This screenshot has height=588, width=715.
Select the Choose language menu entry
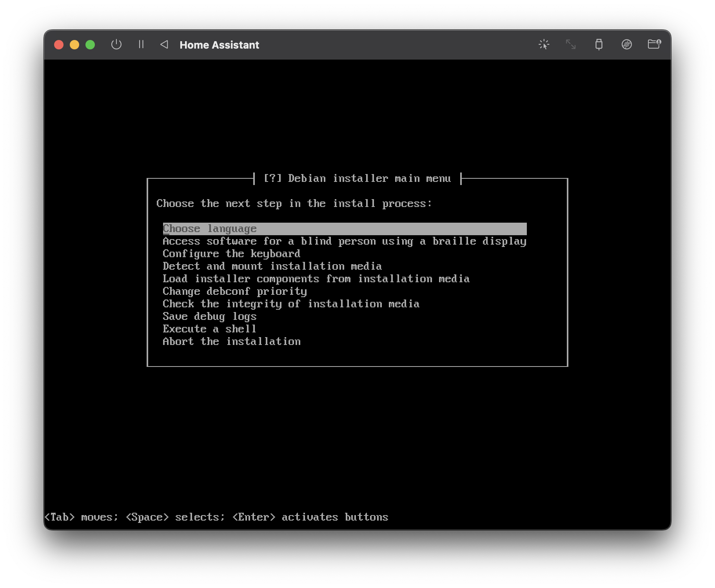pos(210,229)
